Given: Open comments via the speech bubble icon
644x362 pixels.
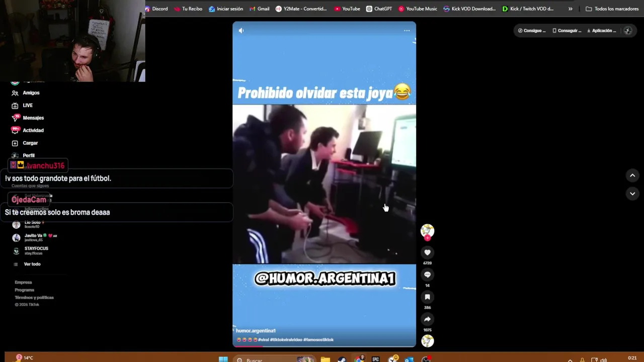Looking at the screenshot, I should 427,275.
